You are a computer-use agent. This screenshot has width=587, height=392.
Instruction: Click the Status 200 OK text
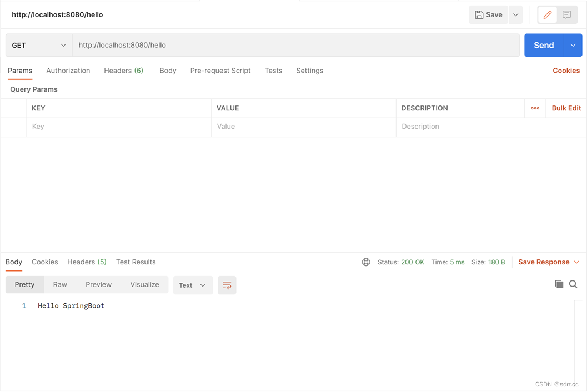pyautogui.click(x=400, y=262)
